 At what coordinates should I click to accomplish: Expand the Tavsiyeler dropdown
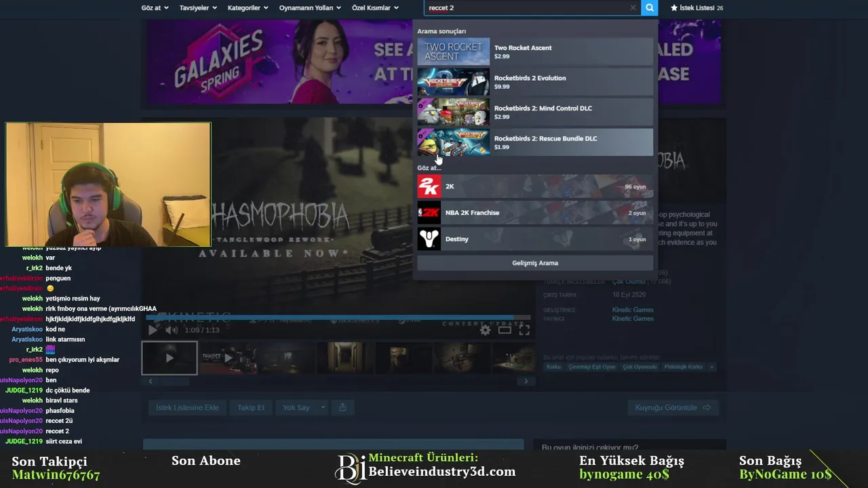(198, 7)
